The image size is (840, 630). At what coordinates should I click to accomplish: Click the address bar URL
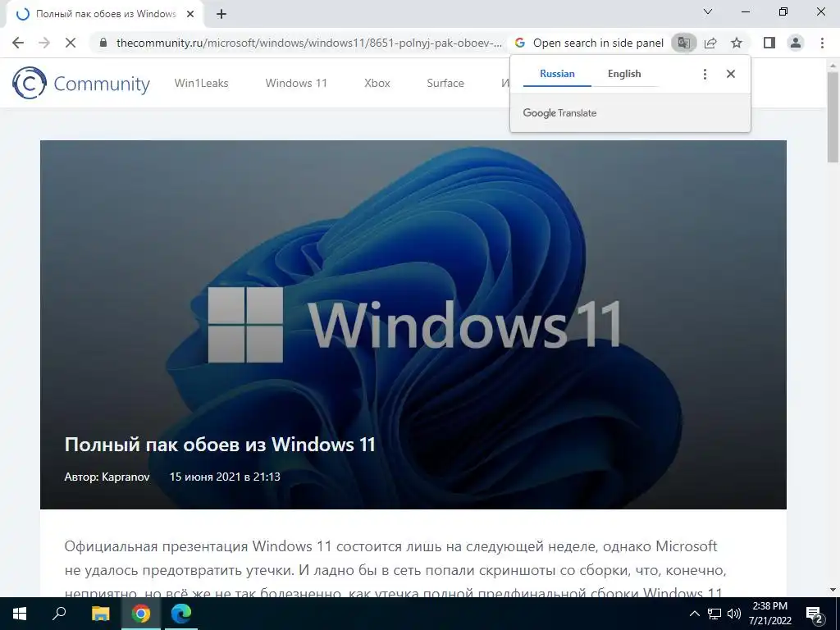pyautogui.click(x=309, y=43)
